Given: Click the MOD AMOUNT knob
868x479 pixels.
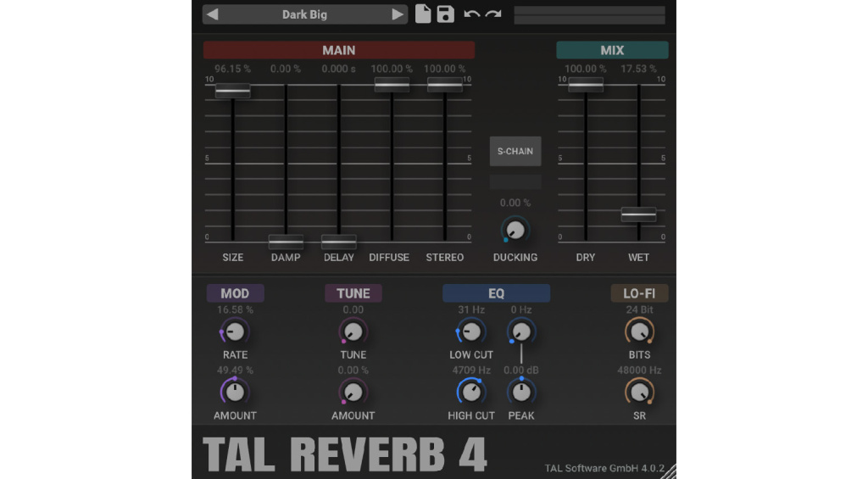Looking at the screenshot, I should pos(235,392).
